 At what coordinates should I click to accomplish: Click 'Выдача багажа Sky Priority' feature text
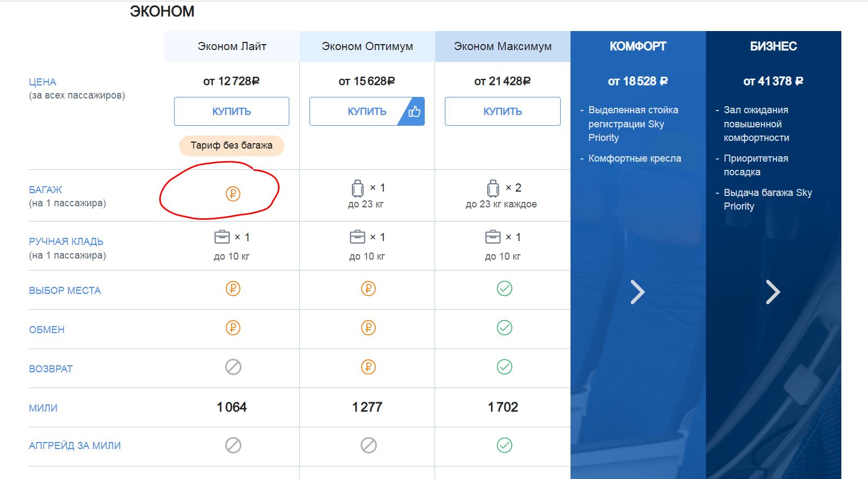click(768, 199)
